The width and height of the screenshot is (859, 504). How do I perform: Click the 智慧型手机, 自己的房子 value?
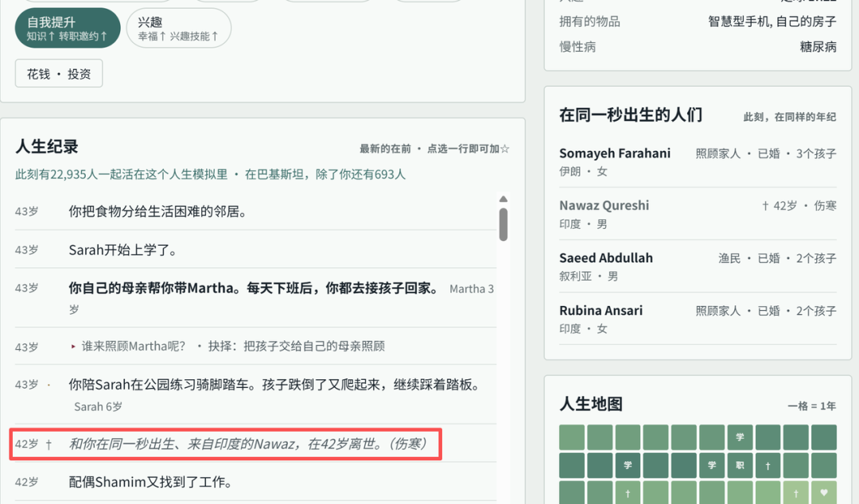click(x=772, y=21)
